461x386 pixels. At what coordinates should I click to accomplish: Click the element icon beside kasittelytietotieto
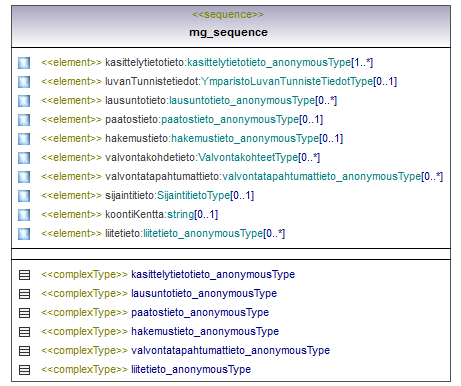[24, 63]
